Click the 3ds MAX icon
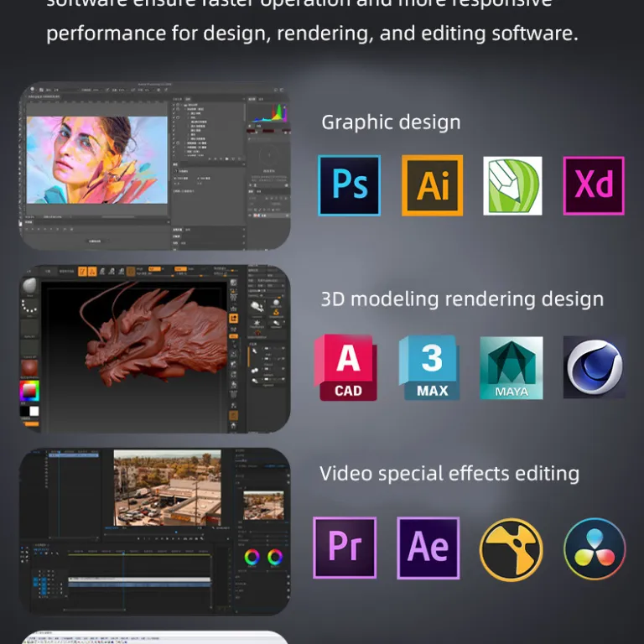 [429, 367]
